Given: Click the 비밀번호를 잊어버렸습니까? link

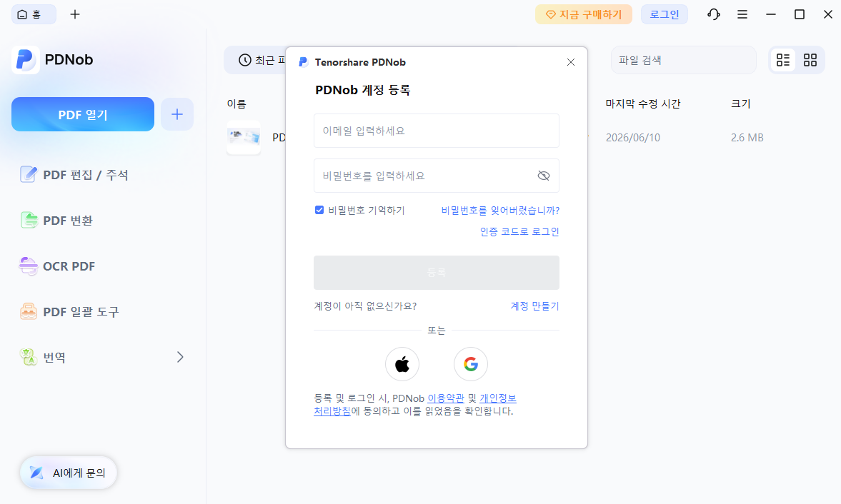Looking at the screenshot, I should (500, 211).
